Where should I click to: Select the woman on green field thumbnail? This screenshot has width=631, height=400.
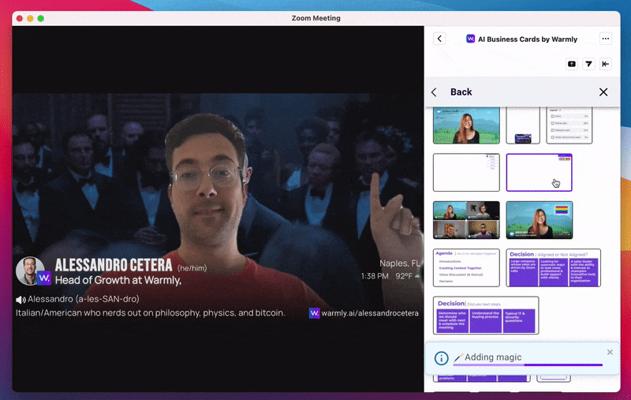(x=466, y=126)
